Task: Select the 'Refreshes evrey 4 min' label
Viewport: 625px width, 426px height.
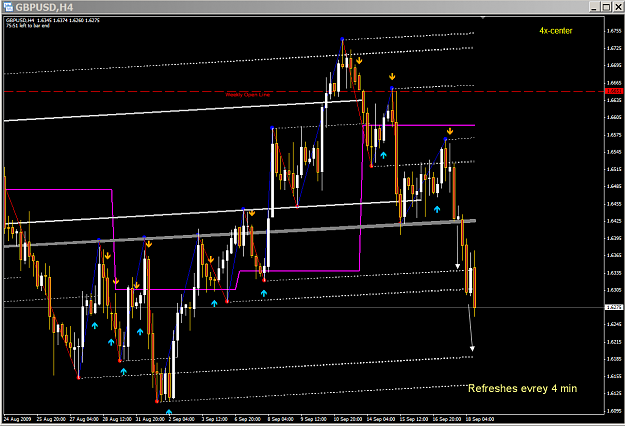Action: (x=522, y=388)
